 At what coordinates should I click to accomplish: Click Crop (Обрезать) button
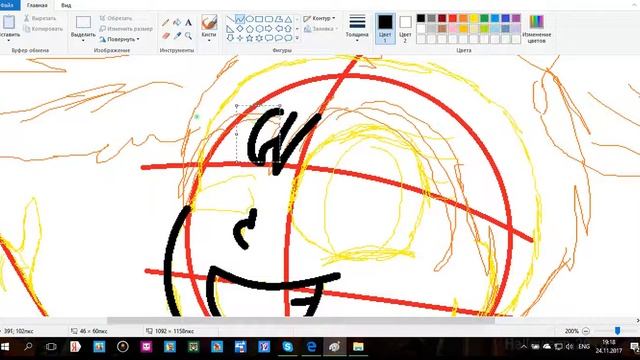click(x=116, y=18)
